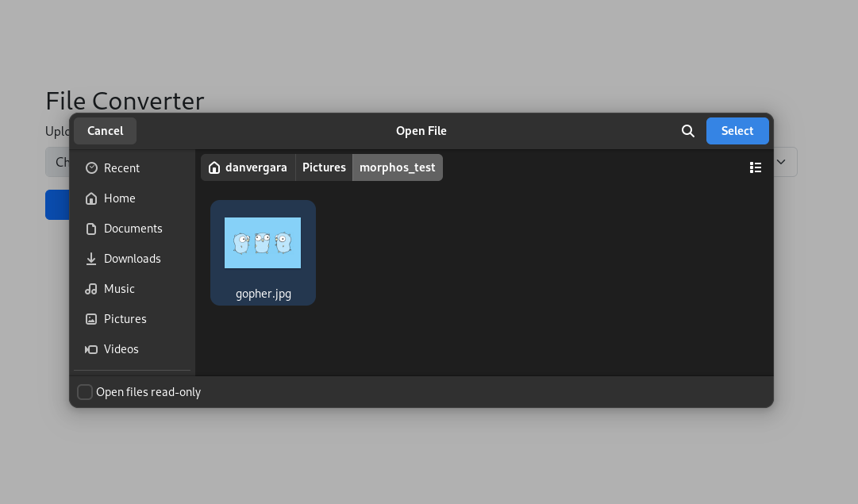
Task: Click the Videos camera icon in sidebar
Action: (x=91, y=349)
